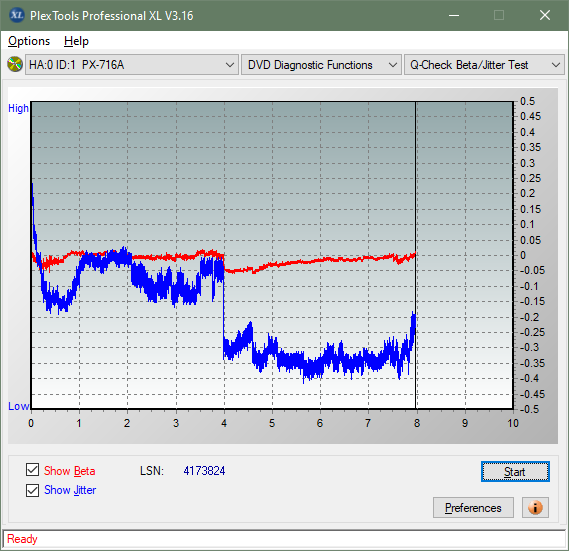Click the Show Beta red label
This screenshot has width=569, height=551.
[x=70, y=471]
